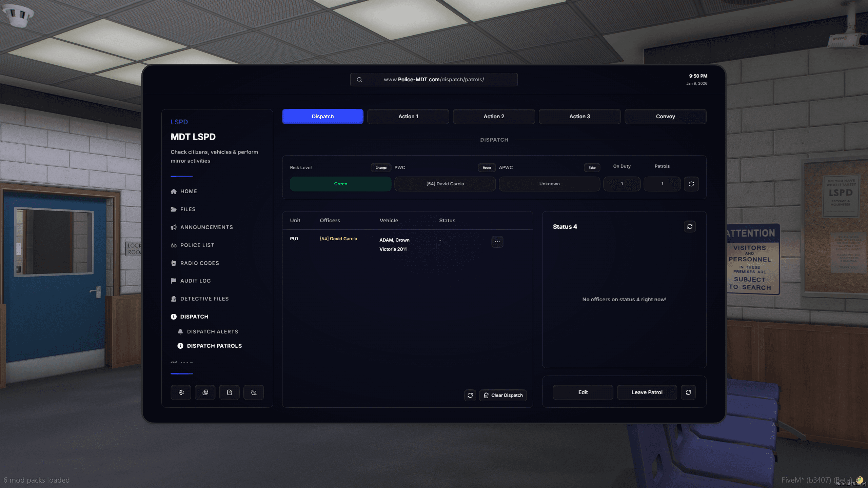Open DISPATCH ALERTS submenu item
Screen dimensions: 868x488
(x=208, y=331)
